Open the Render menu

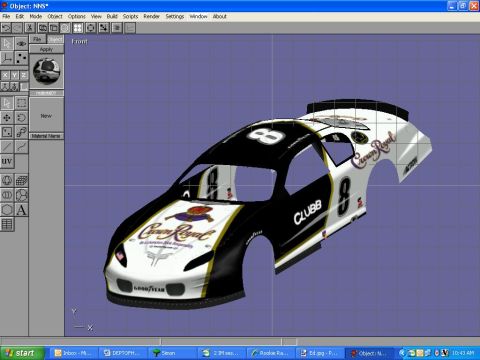click(152, 16)
